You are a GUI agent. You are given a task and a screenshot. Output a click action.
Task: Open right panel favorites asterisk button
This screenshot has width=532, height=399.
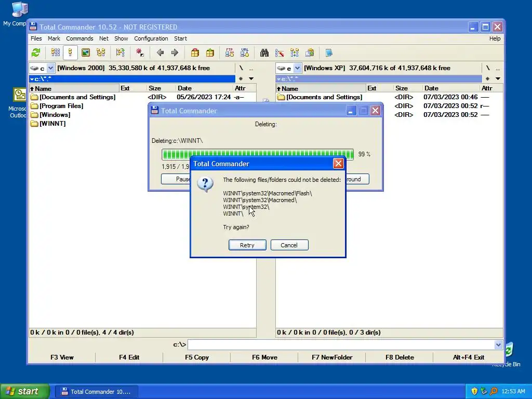[x=487, y=79]
